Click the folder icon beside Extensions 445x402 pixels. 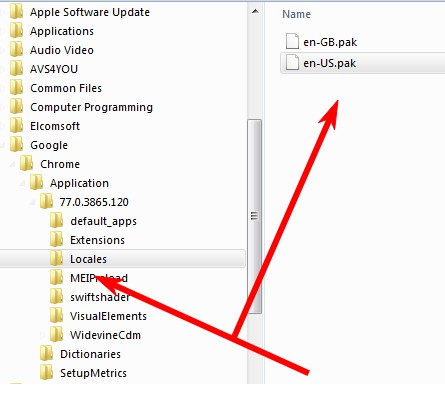[57, 240]
